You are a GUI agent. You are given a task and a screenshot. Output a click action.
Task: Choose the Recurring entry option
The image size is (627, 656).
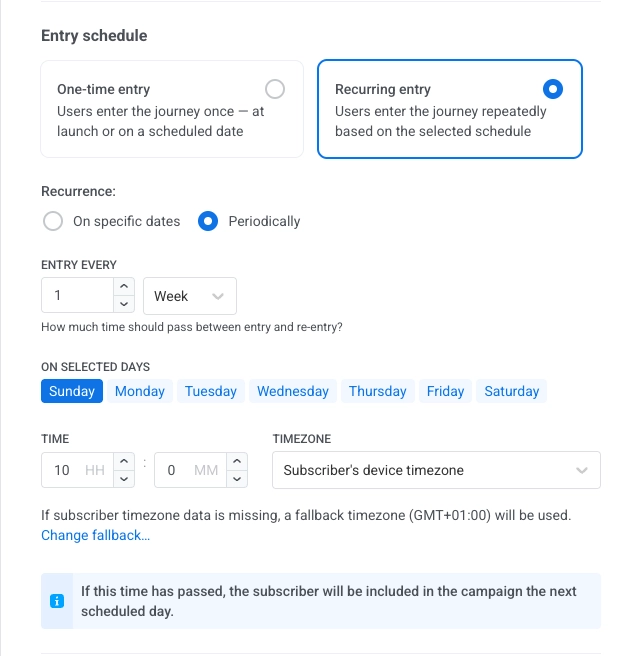(x=553, y=89)
